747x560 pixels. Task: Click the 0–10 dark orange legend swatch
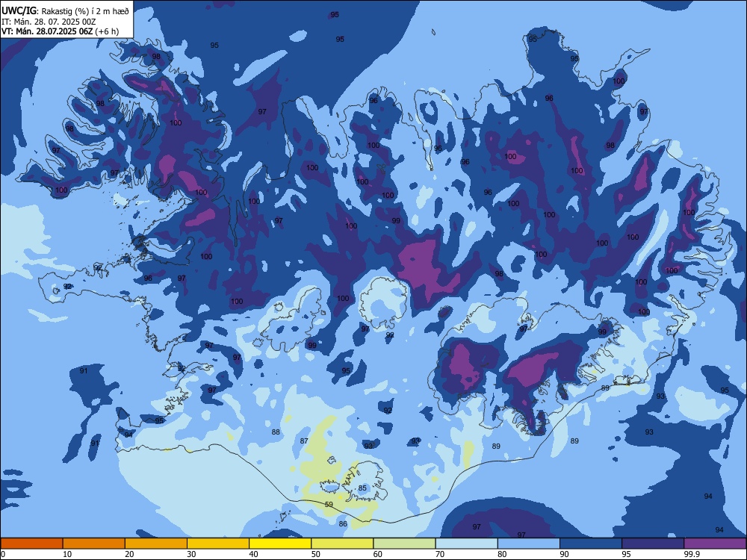click(x=31, y=544)
